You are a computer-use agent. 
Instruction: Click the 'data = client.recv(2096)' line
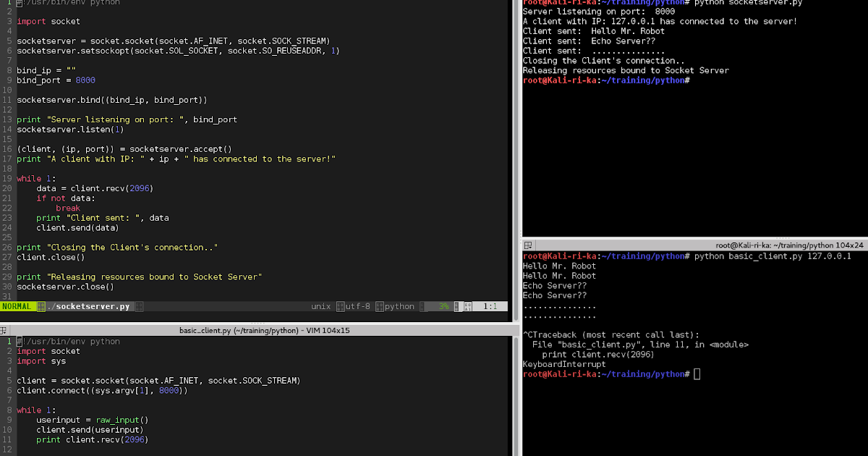click(95, 188)
